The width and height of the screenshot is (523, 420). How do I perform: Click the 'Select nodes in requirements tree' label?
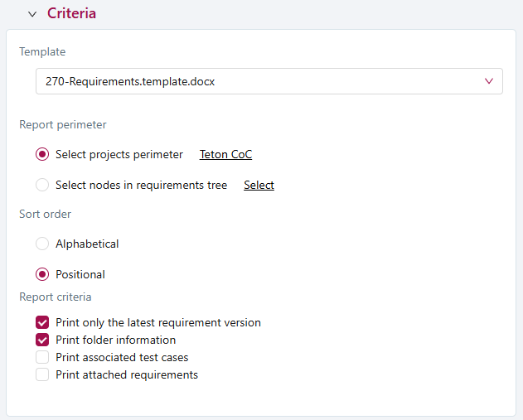(x=141, y=185)
